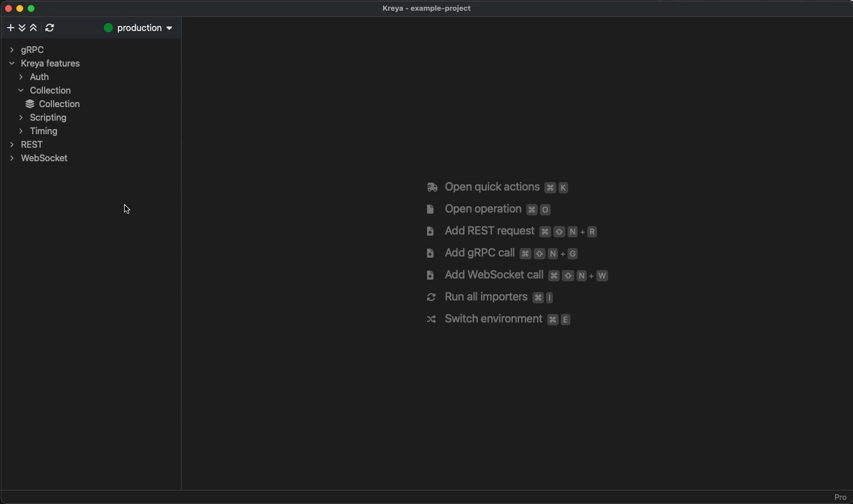Screen dimensions: 853x504
Task: Click the Pro label in status bar
Action: (x=840, y=497)
